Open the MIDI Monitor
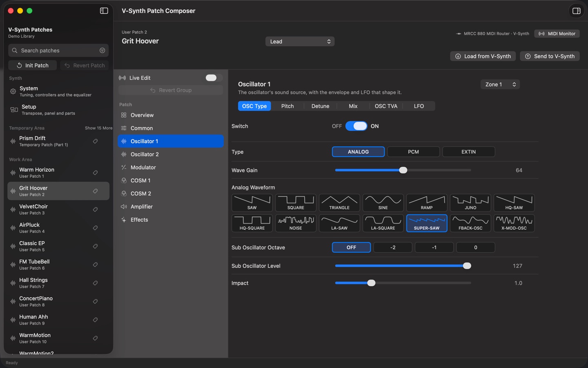 click(557, 34)
